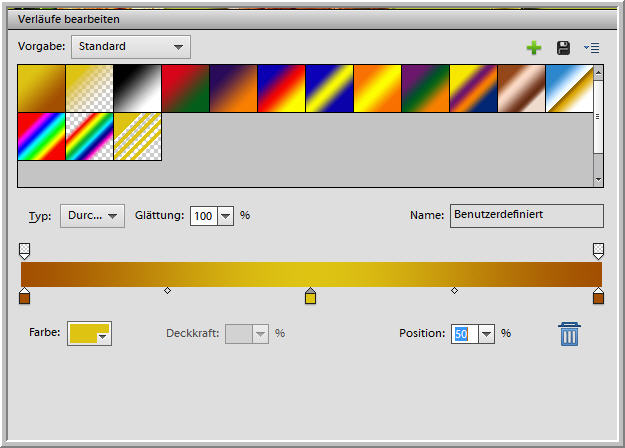Screen dimensions: 625x448
Task: Click the right midpoint diamond marker
Action: 454,291
